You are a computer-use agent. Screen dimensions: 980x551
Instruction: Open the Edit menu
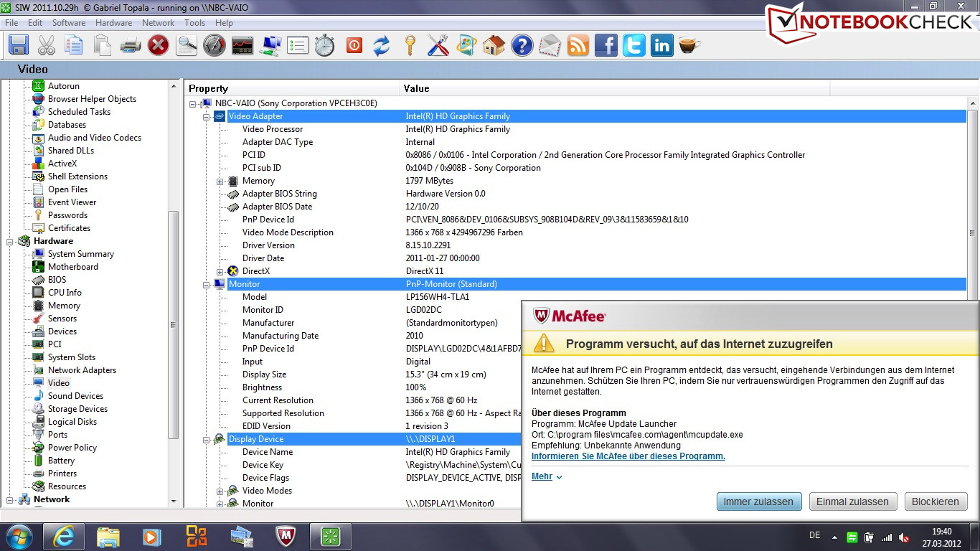[36, 23]
